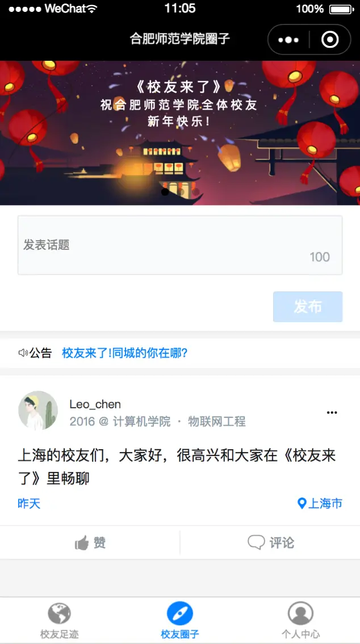View Leo_chen's avatar picture

[x=38, y=410]
